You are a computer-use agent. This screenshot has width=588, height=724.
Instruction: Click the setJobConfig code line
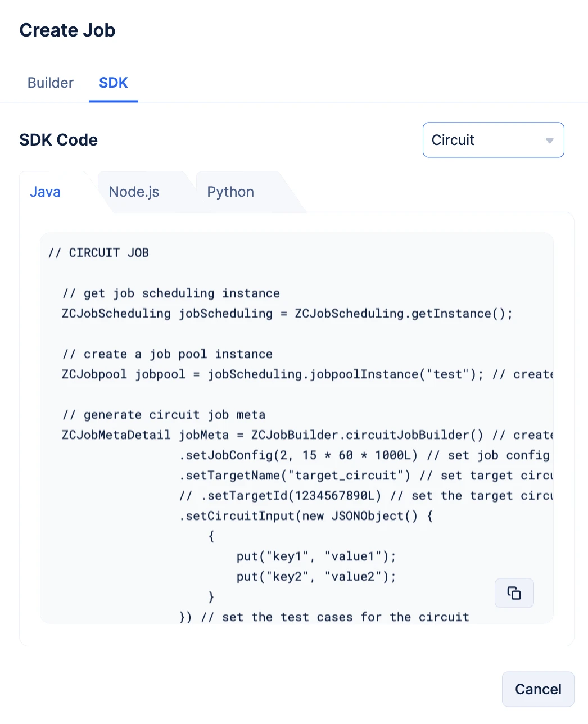point(364,455)
